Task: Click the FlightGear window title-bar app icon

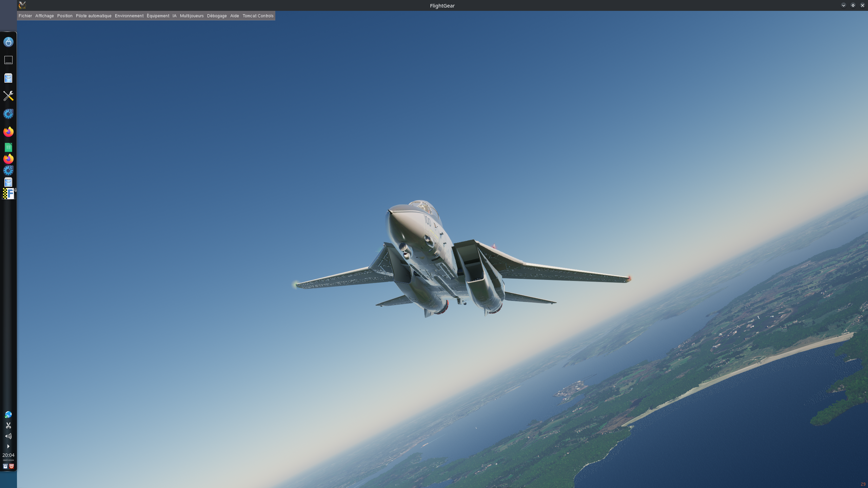Action: pyautogui.click(x=22, y=5)
